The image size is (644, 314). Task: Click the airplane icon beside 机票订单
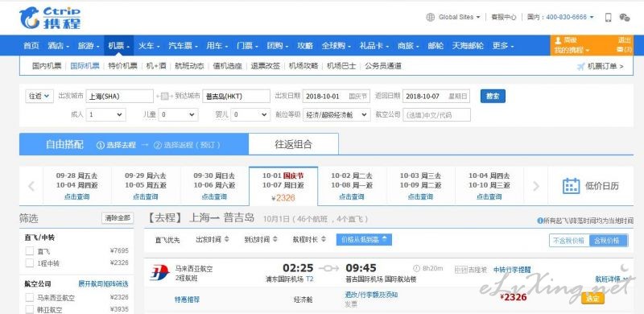coord(580,66)
